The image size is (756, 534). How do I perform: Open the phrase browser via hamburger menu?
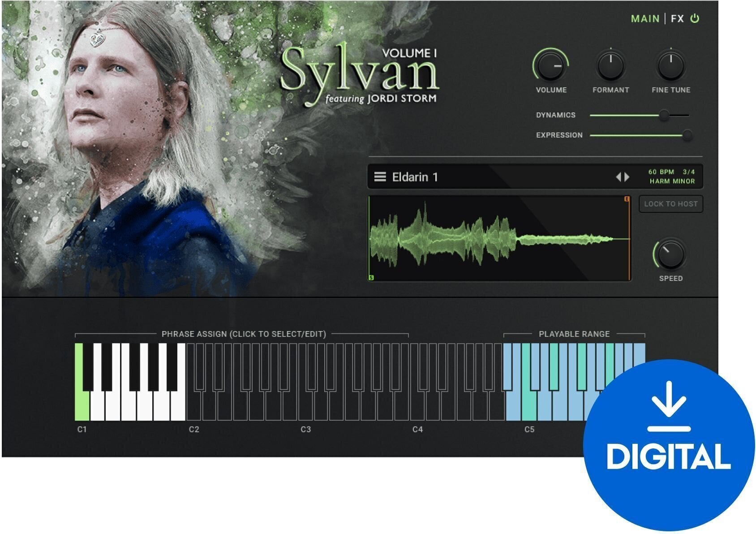(380, 177)
